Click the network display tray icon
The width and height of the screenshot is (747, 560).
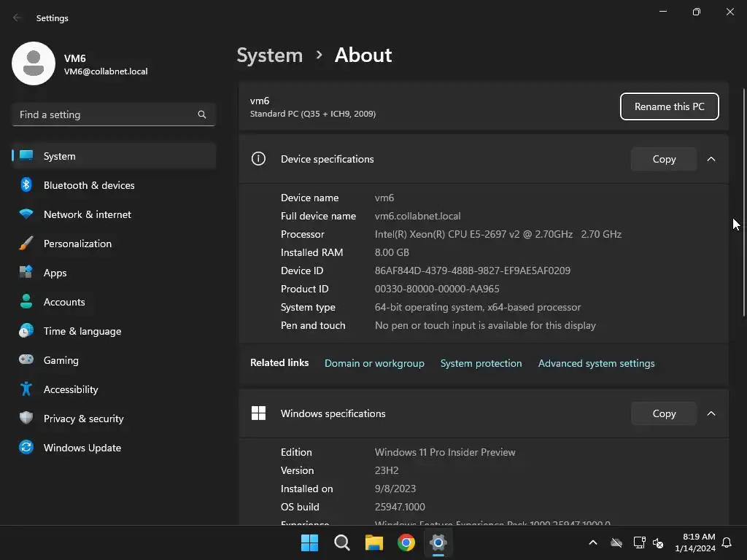(639, 542)
